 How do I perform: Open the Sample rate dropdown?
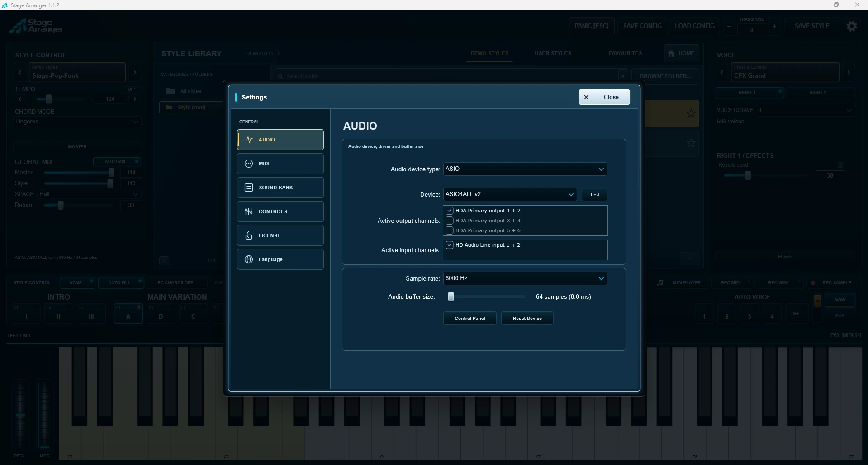point(525,278)
